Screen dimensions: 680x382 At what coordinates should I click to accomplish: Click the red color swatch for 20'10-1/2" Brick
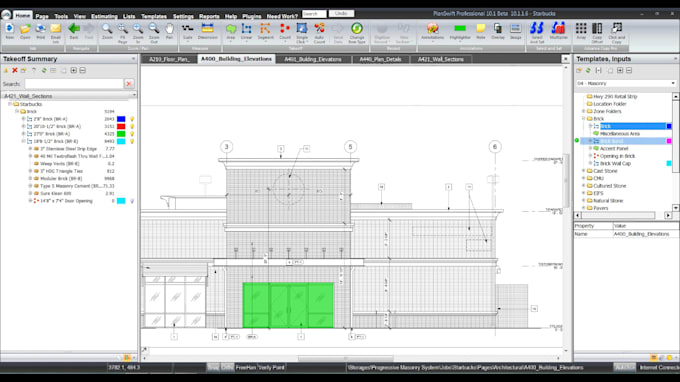(121, 126)
